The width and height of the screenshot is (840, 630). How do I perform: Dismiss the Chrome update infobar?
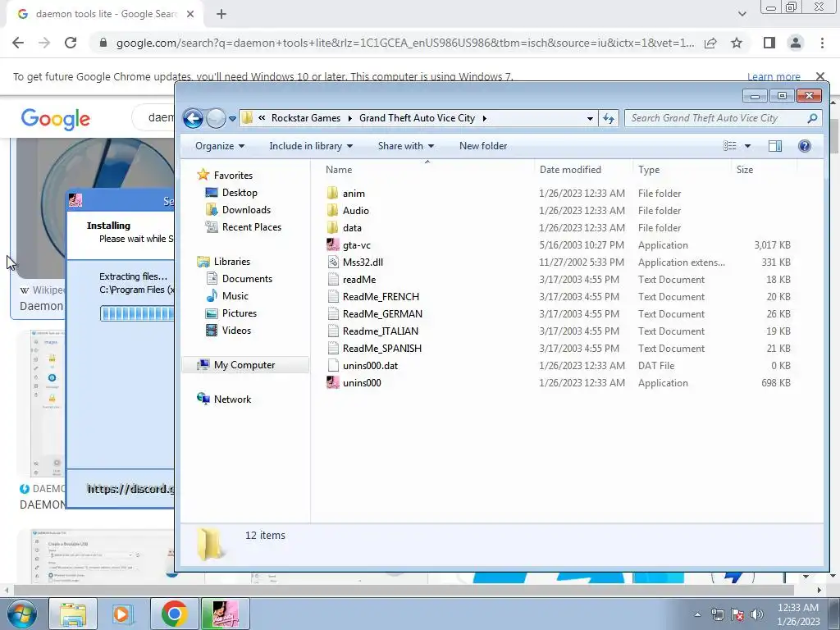click(x=820, y=76)
